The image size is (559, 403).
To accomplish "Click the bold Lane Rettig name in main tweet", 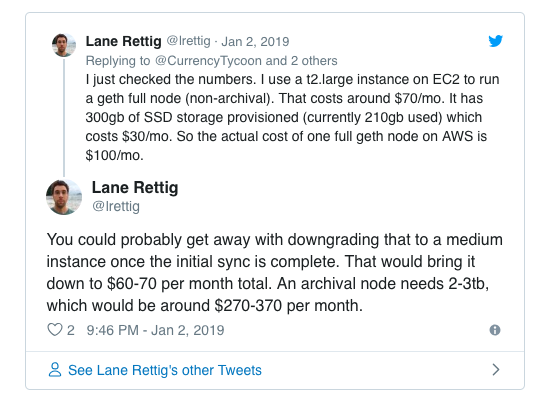I will click(x=135, y=188).
